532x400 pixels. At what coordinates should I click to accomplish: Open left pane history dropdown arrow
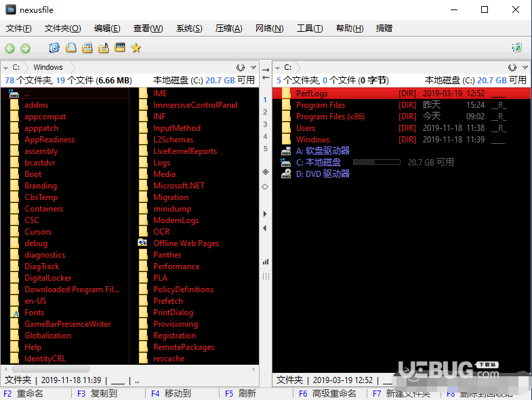coord(253,67)
